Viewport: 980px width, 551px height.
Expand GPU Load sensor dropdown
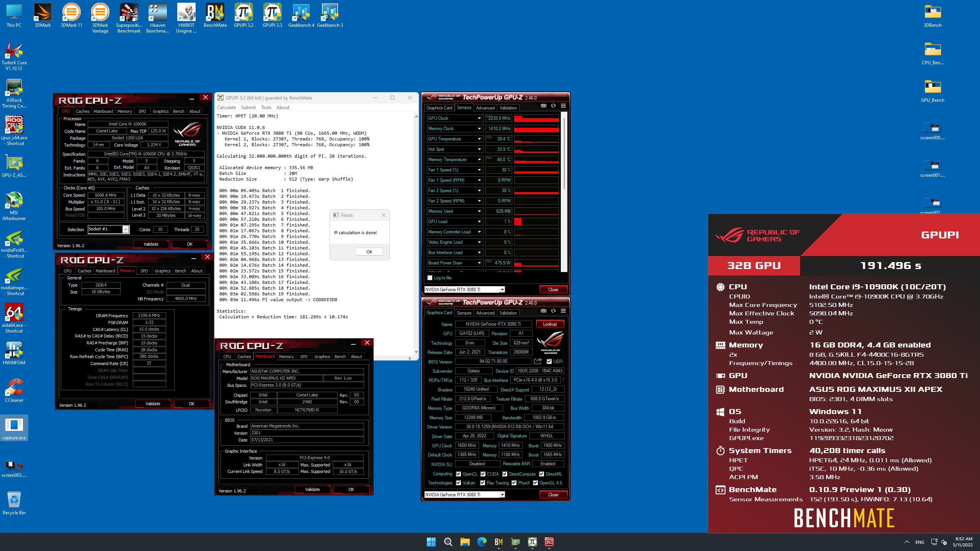click(x=479, y=222)
